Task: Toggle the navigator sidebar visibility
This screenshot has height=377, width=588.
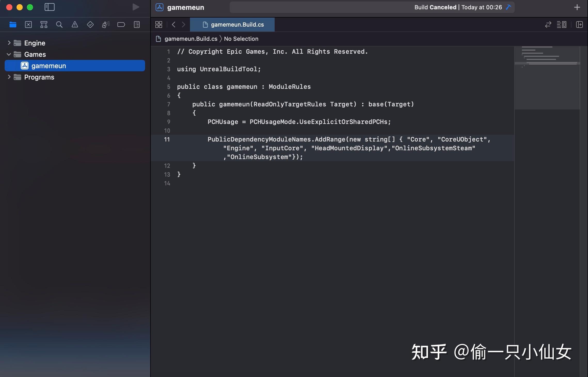Action: 50,7
